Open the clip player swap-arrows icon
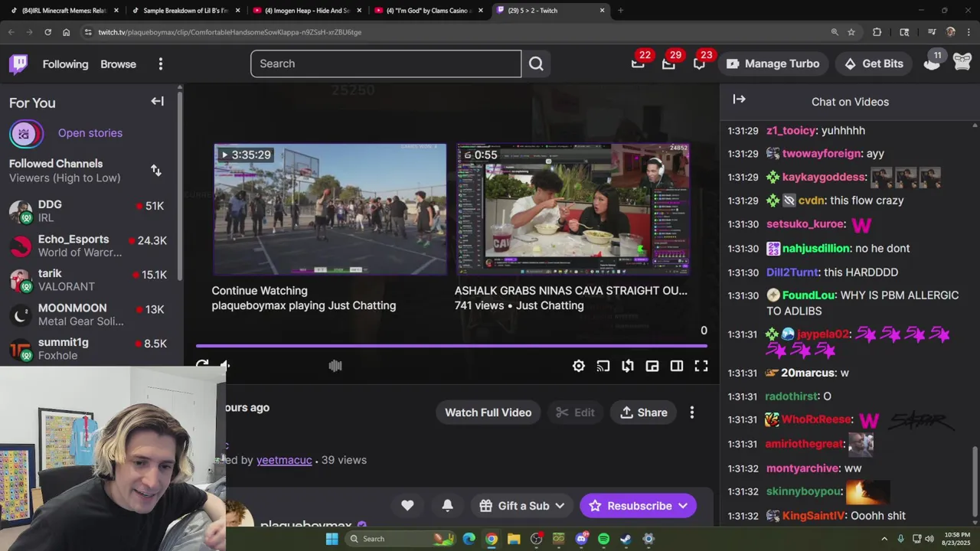This screenshot has height=551, width=980. coord(628,366)
